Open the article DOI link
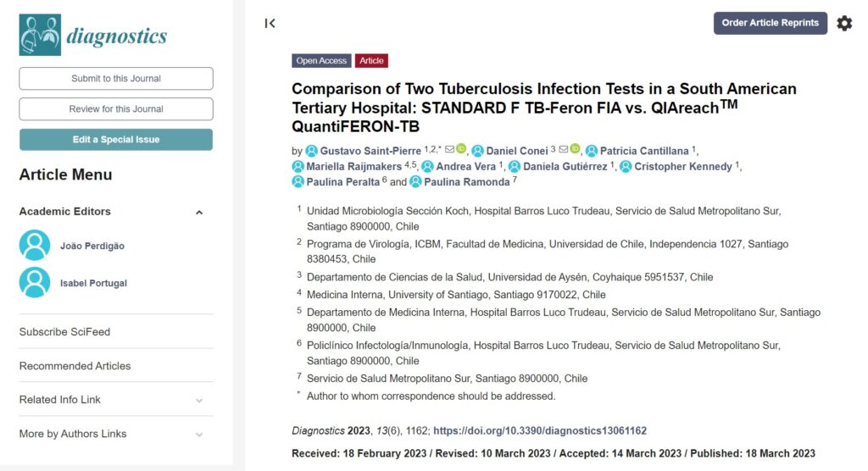This screenshot has width=868, height=471. pos(540,430)
